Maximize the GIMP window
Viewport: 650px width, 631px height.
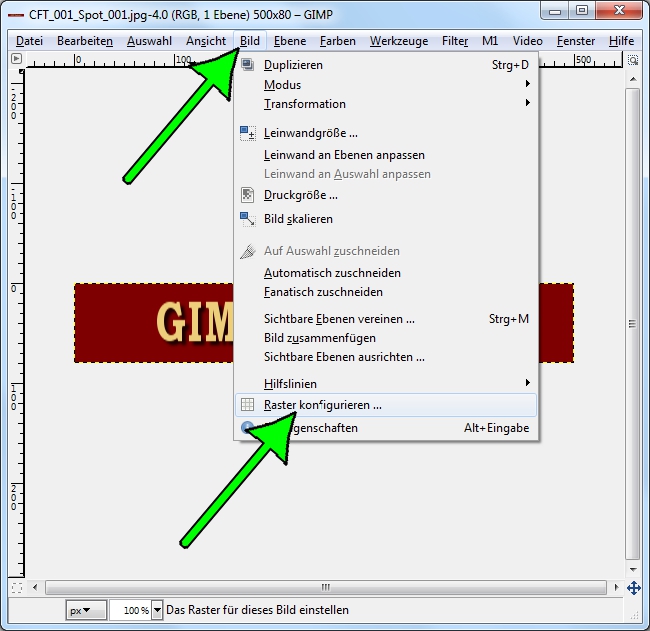pos(582,10)
